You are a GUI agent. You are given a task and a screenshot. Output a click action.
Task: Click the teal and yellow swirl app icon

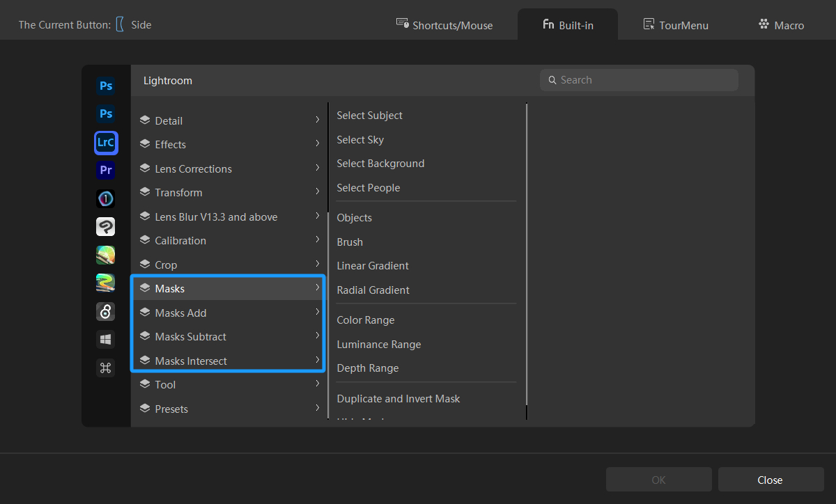[x=106, y=283]
